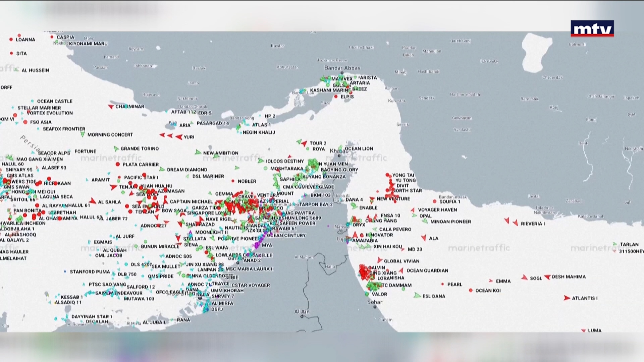Select the red arrow marker near LUMA
Screen dimensions: 644x362
coord(583,330)
